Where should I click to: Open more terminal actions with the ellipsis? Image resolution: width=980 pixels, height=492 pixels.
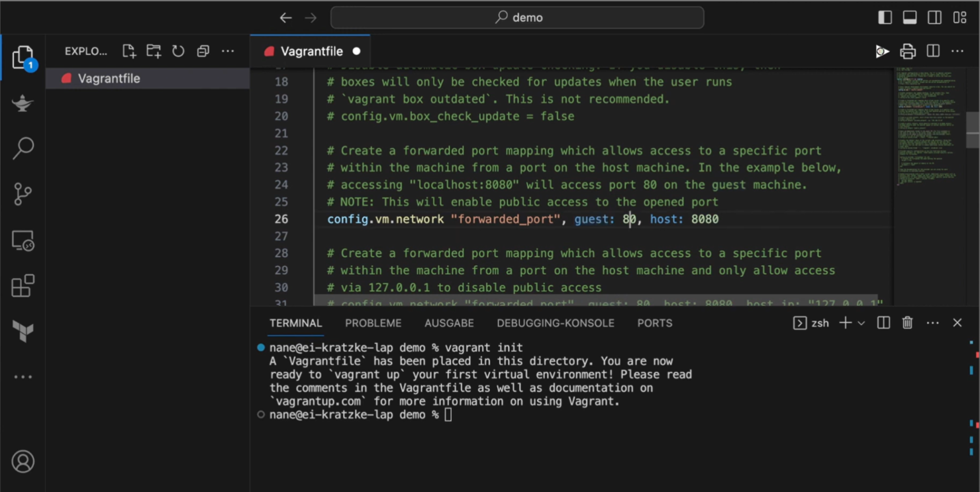[933, 322]
